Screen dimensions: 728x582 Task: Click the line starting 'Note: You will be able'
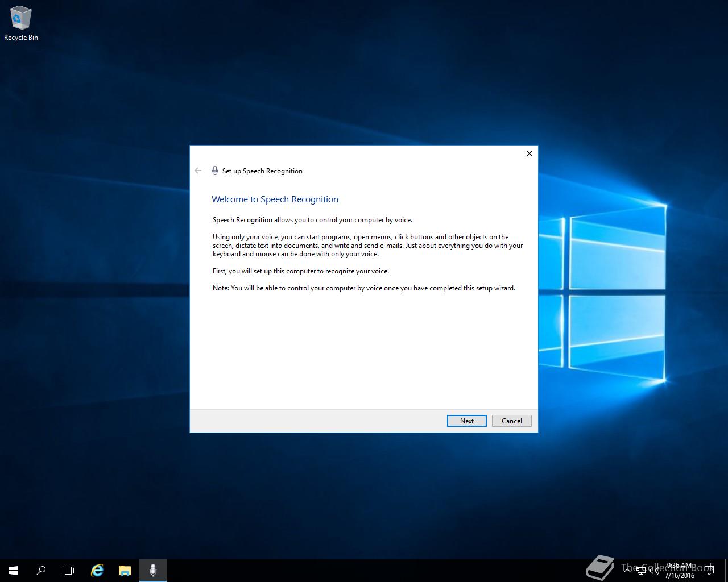[x=364, y=288]
